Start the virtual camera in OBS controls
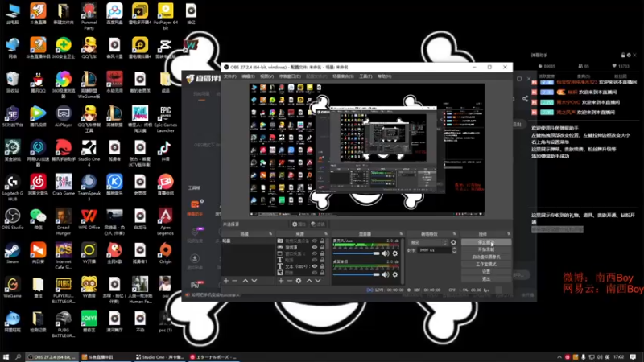Viewport: 644px width, 362px height. pyautogui.click(x=486, y=257)
